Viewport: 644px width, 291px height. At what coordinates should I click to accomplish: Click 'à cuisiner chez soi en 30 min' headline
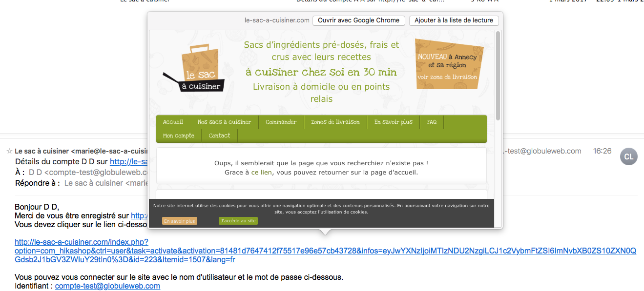(x=321, y=72)
